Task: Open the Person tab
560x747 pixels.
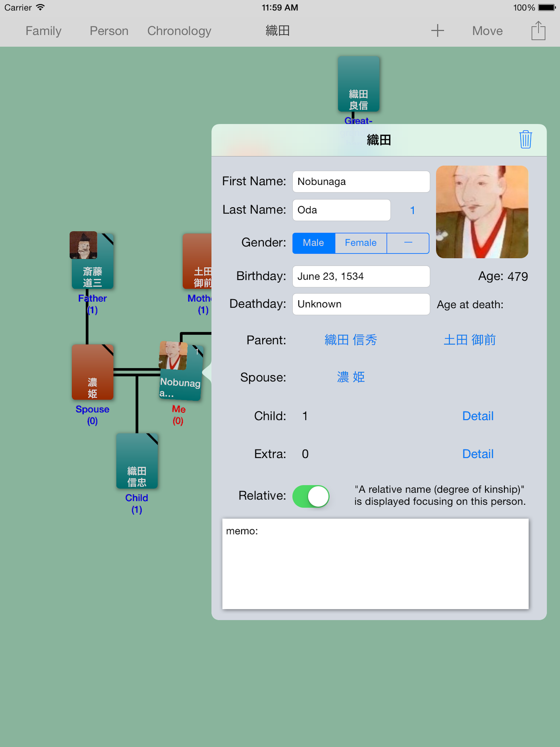Action: point(109,31)
